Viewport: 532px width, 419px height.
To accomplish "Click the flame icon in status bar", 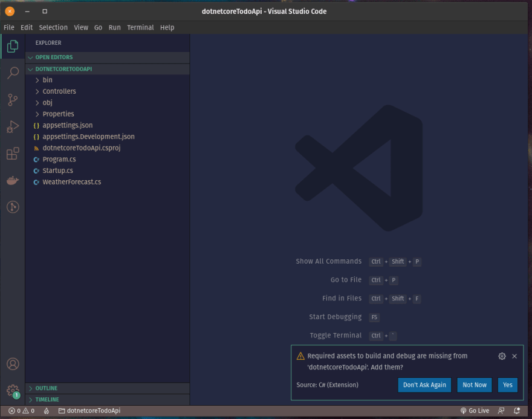I will [x=47, y=411].
